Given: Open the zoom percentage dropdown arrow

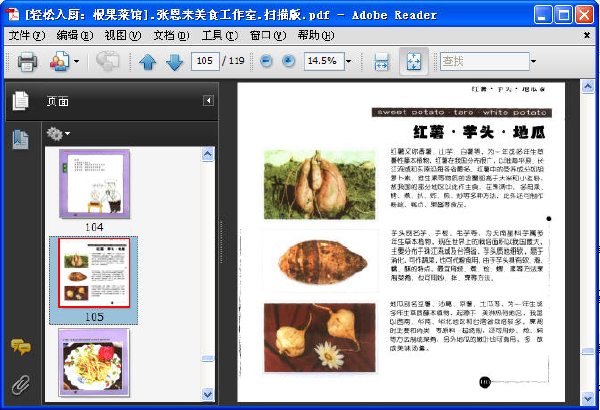Looking at the screenshot, I should [x=349, y=61].
